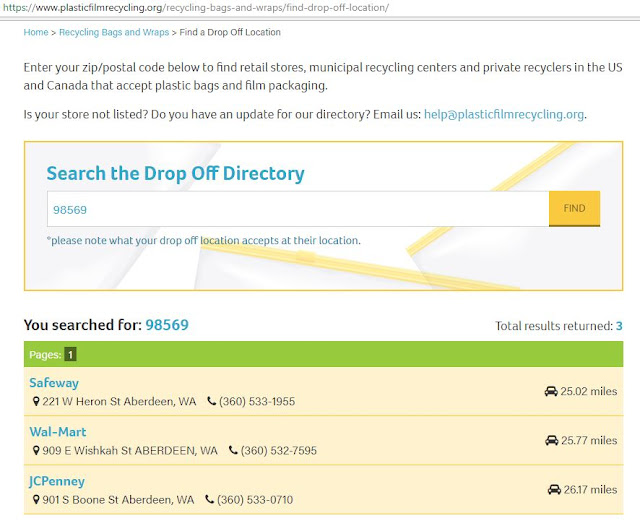Click the searched zip 98569 in results heading
Image resolution: width=640 pixels, height=526 pixels.
point(167,325)
